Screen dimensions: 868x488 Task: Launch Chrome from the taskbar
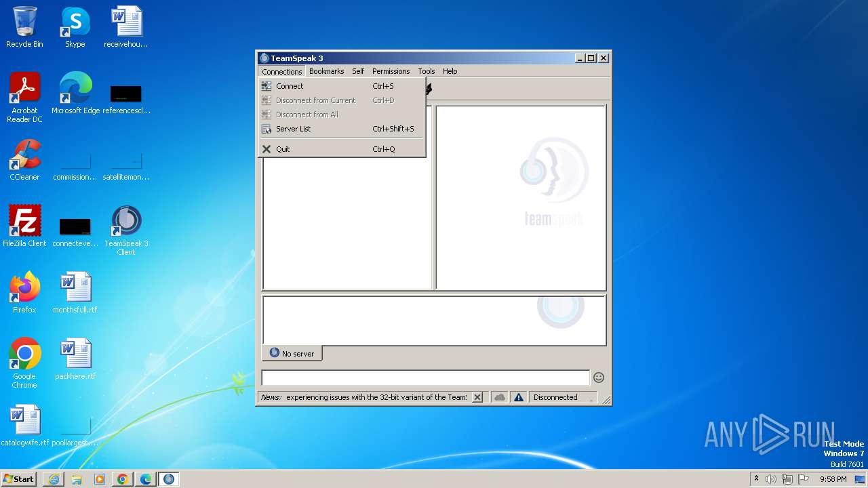click(123, 479)
